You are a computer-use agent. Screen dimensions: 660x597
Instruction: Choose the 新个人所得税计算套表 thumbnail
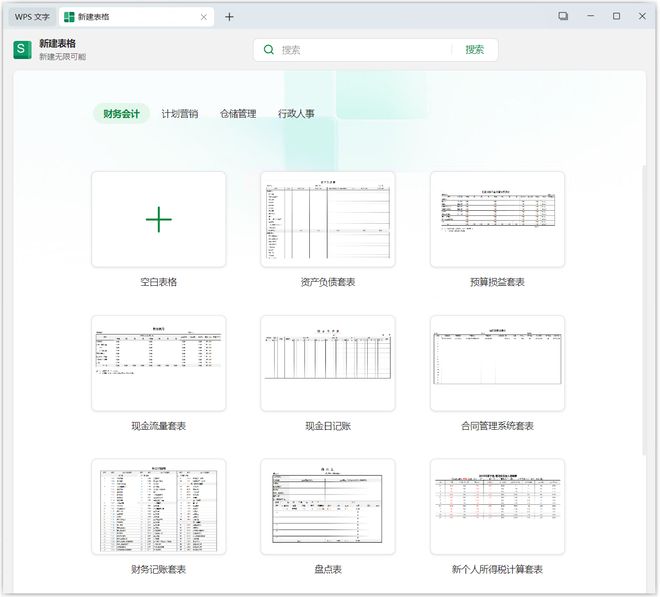coord(497,507)
